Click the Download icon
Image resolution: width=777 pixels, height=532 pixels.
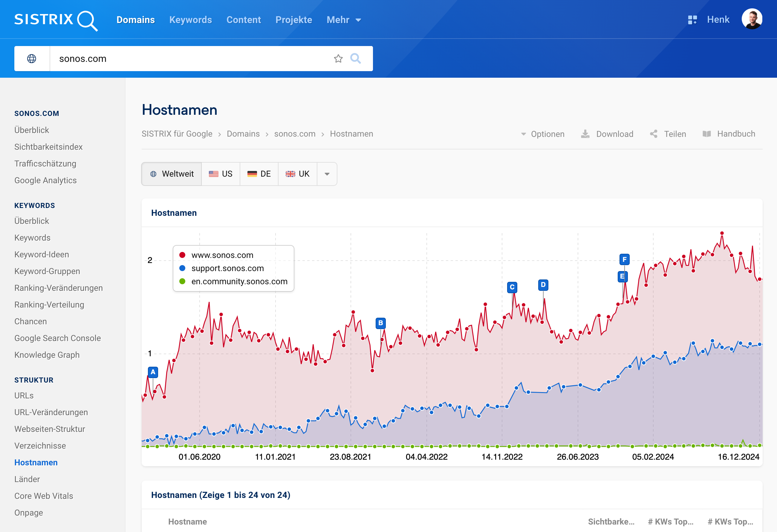tap(585, 134)
